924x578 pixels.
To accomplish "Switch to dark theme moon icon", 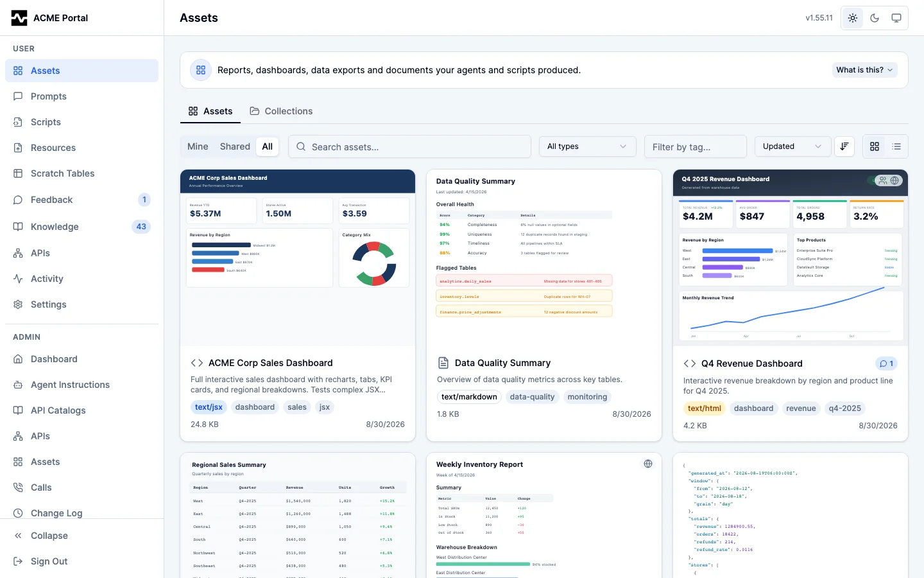I will [x=875, y=18].
